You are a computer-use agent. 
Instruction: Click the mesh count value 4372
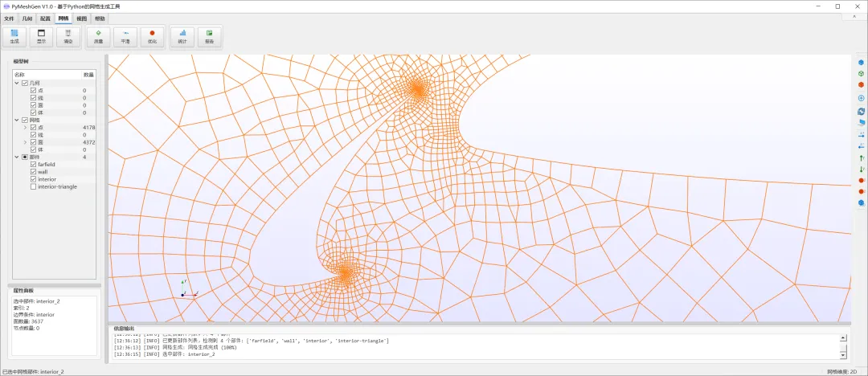(x=88, y=142)
